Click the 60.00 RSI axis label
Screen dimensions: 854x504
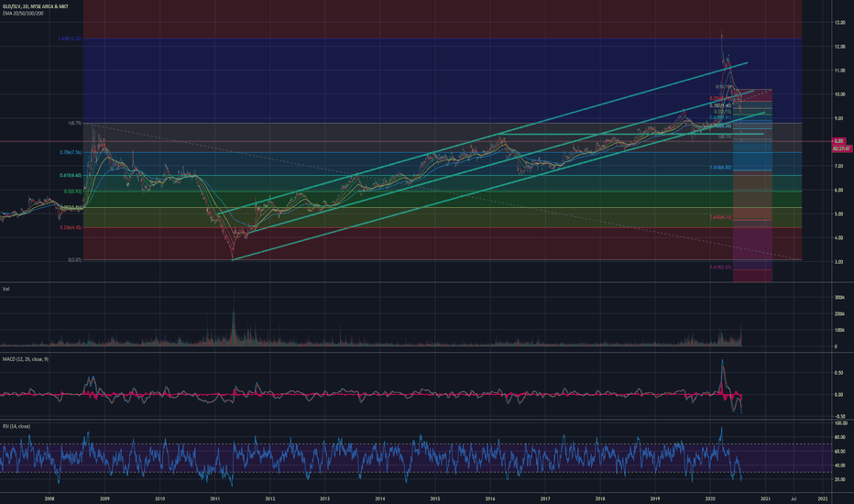tap(839, 451)
